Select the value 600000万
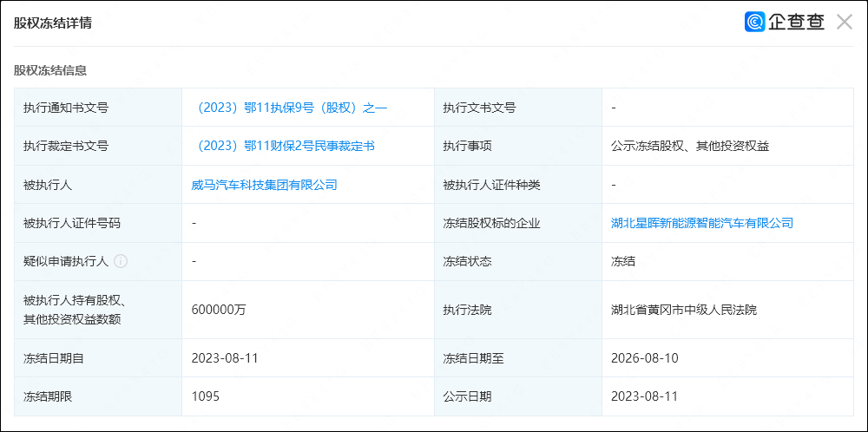Image resolution: width=868 pixels, height=432 pixels. point(219,310)
